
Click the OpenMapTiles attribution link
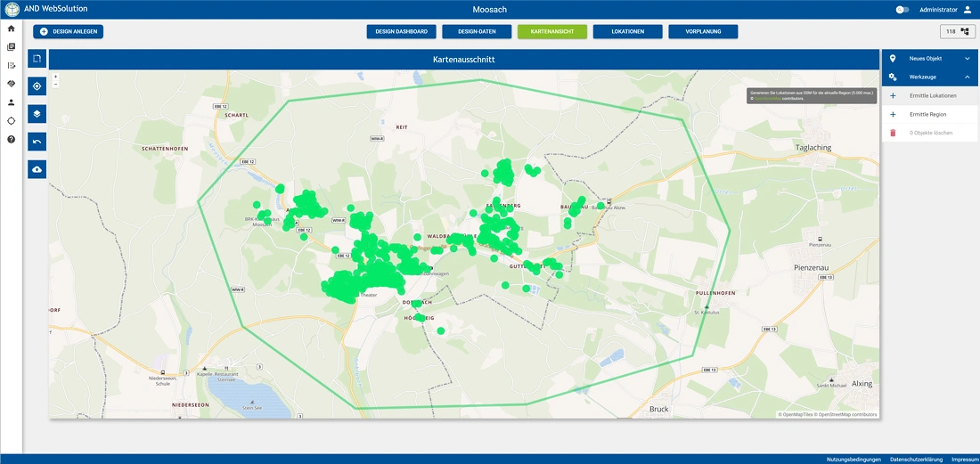[x=795, y=414]
